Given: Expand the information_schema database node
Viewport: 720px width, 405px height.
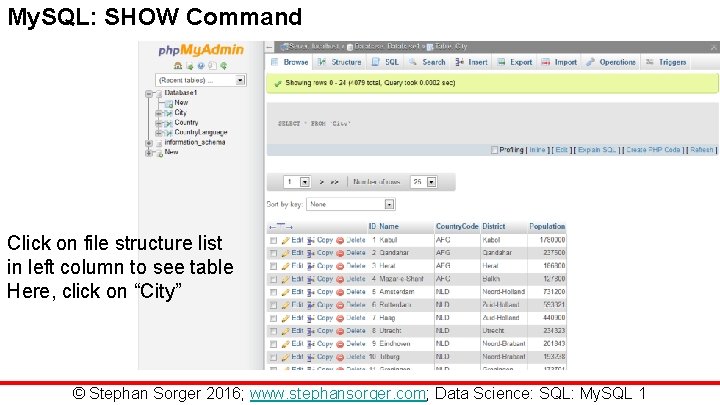Looking at the screenshot, I should coord(149,143).
